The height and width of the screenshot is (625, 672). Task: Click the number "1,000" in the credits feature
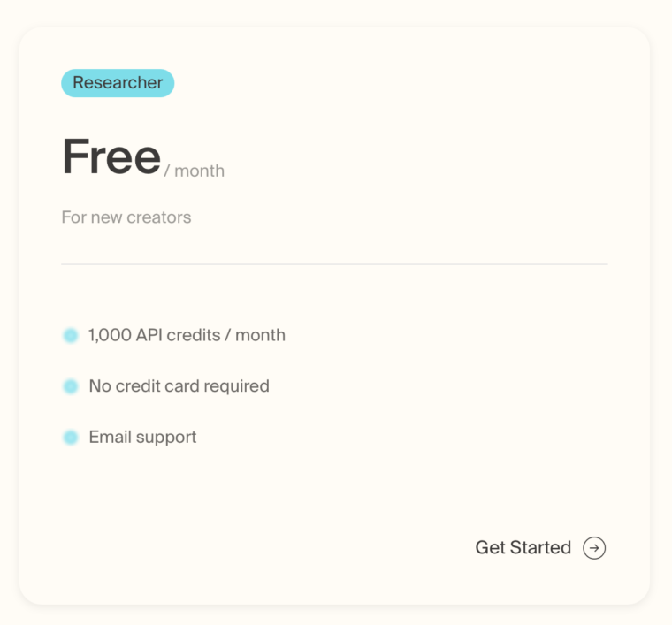pos(109,336)
